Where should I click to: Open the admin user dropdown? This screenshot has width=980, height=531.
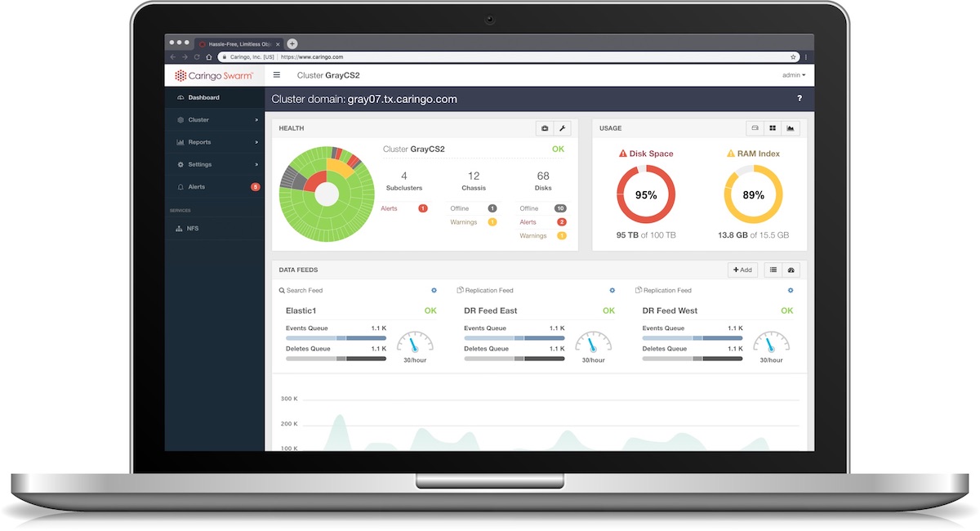pos(794,75)
